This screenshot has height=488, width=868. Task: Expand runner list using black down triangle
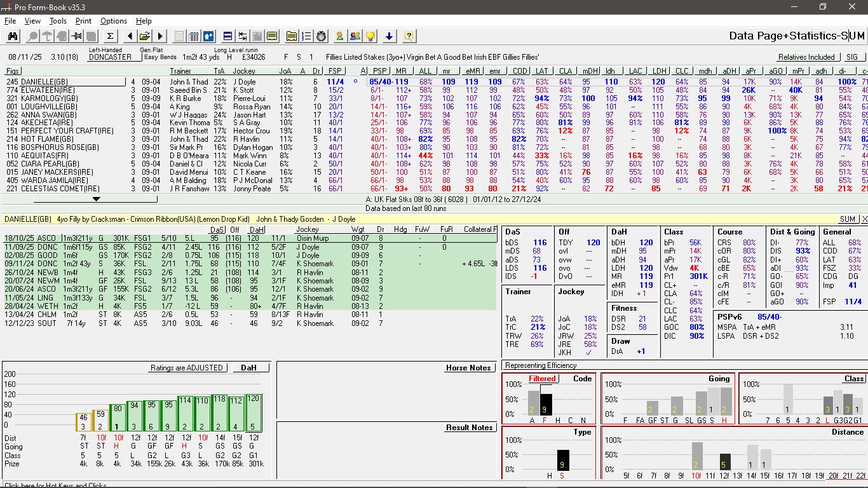[96, 199]
